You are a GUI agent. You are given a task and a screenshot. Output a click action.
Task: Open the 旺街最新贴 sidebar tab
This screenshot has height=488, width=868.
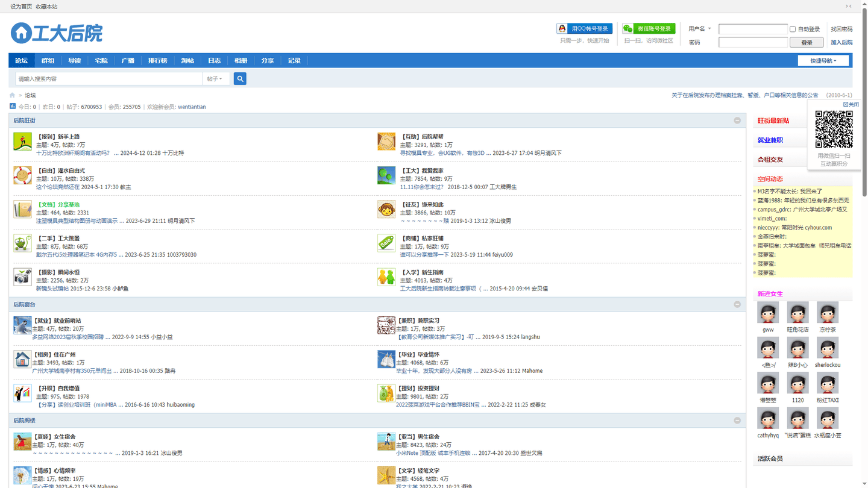click(773, 121)
